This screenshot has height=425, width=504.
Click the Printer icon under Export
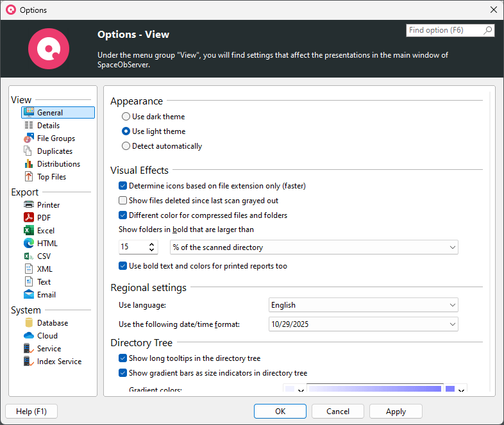(28, 205)
